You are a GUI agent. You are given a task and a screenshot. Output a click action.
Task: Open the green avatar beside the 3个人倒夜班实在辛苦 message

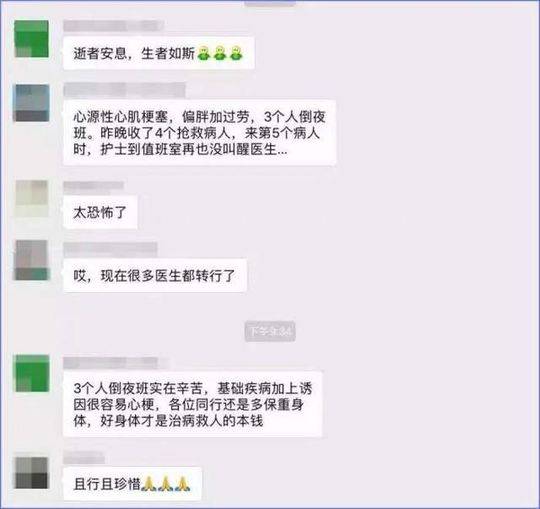click(x=32, y=373)
